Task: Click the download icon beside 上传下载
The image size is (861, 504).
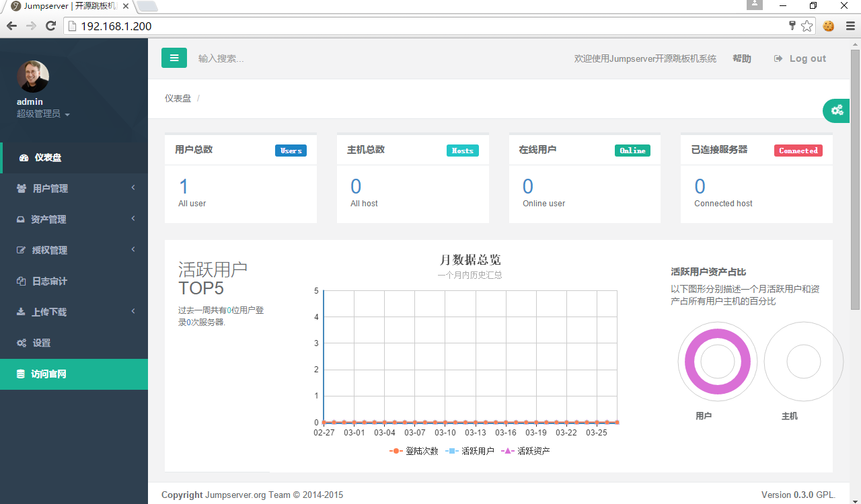Action: [21, 312]
